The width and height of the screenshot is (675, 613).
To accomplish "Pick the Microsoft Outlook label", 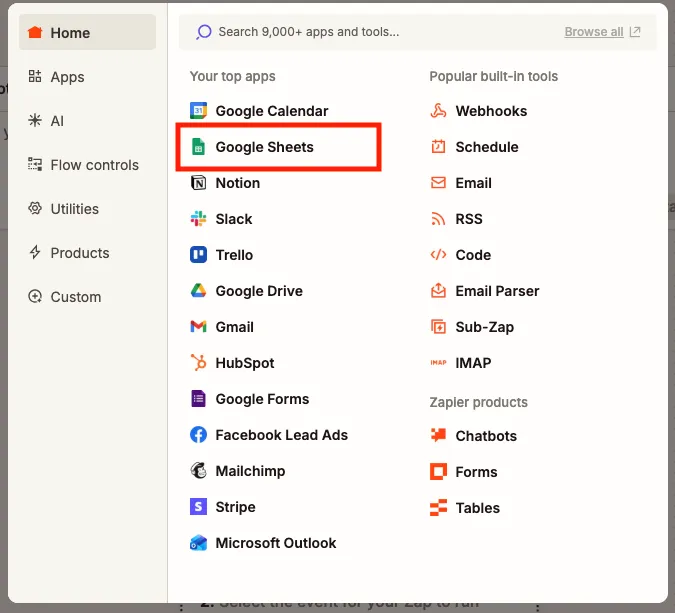I will click(276, 543).
